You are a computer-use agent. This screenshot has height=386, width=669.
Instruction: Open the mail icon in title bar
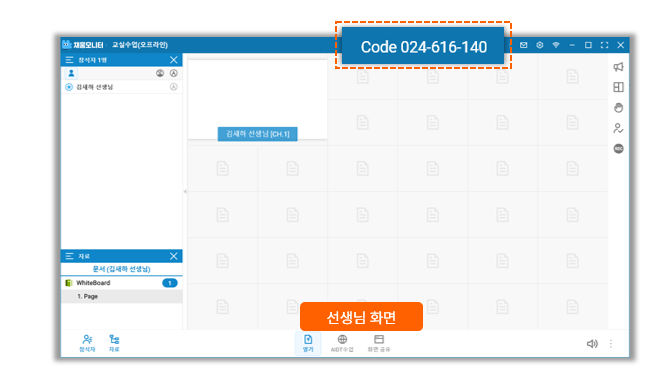pos(524,45)
